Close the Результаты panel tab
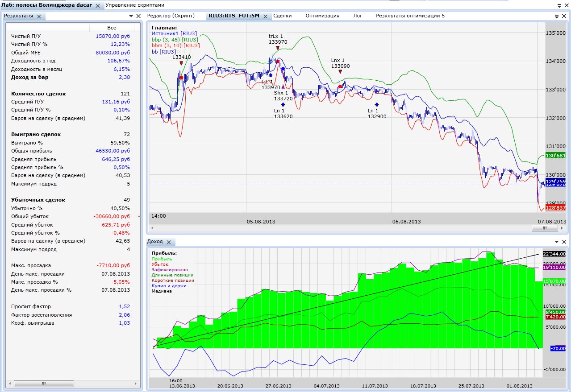This screenshot has width=571, height=392. click(x=39, y=17)
